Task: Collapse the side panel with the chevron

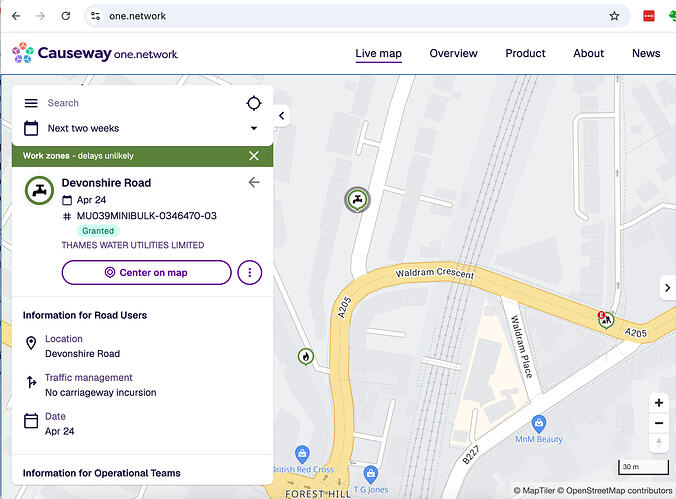Action: (282, 116)
